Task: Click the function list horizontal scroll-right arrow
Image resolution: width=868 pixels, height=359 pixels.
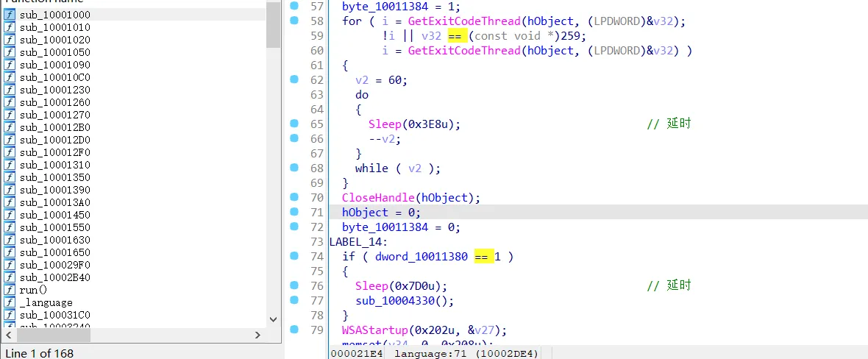Action: (257, 335)
